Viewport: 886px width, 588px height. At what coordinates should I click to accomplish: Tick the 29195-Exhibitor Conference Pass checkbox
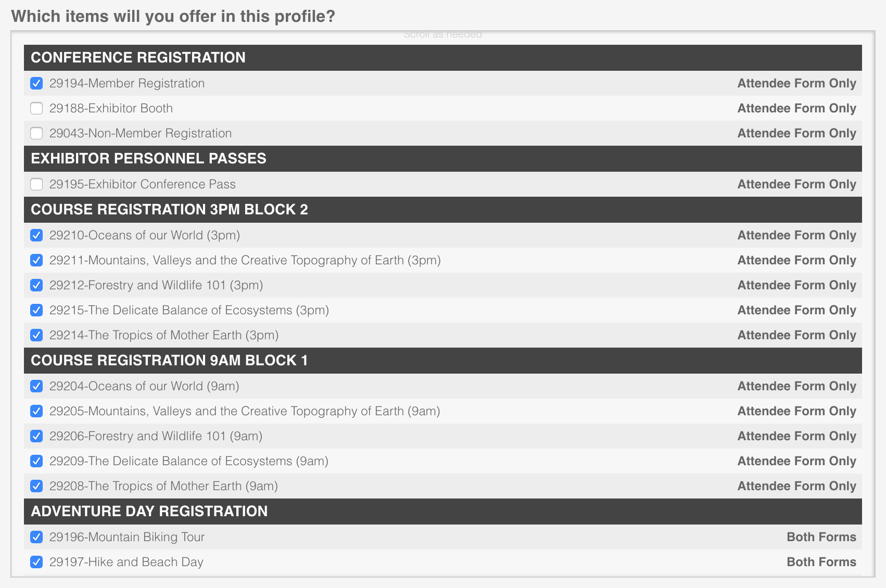tap(36, 184)
